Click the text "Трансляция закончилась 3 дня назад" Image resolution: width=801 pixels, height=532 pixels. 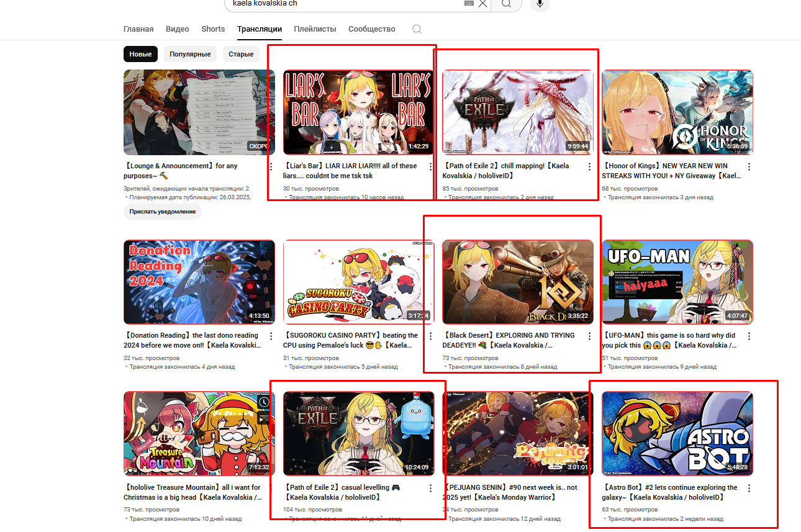[x=661, y=197]
